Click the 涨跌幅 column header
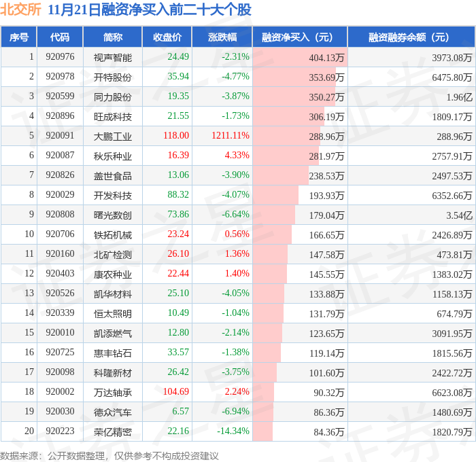 [x=222, y=37]
